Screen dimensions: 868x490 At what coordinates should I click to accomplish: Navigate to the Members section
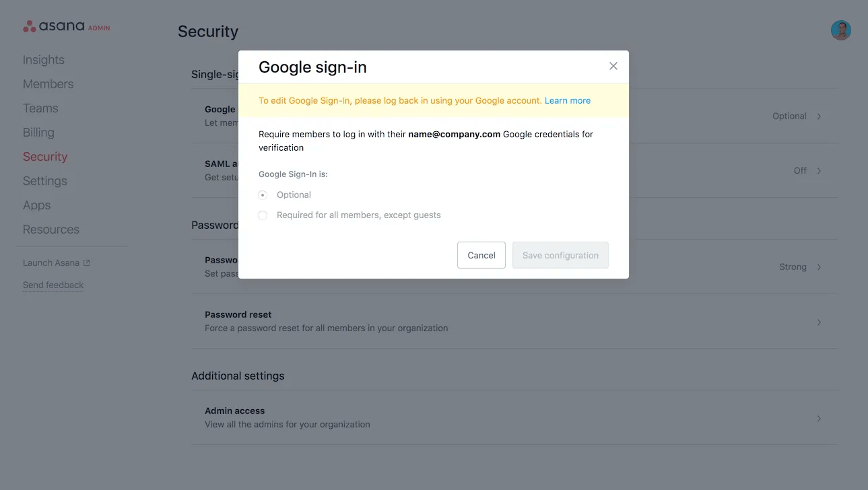pyautogui.click(x=48, y=83)
